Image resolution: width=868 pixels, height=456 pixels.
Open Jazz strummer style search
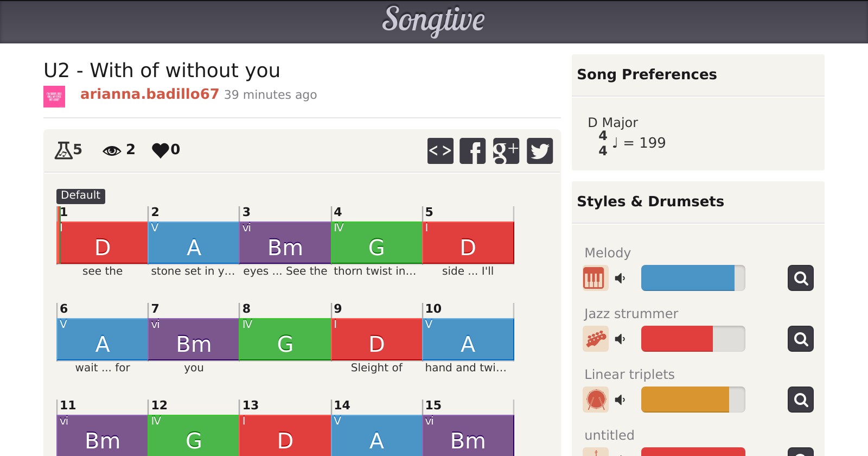(800, 339)
